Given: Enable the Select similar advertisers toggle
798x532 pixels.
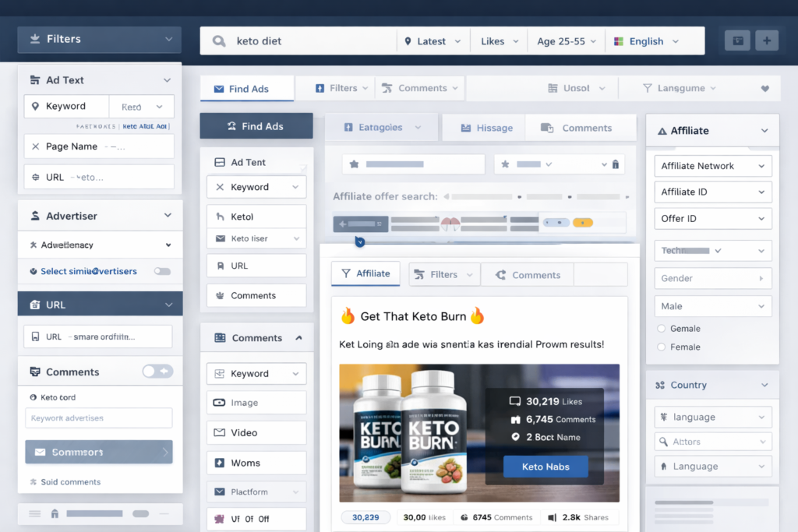Looking at the screenshot, I should [163, 270].
